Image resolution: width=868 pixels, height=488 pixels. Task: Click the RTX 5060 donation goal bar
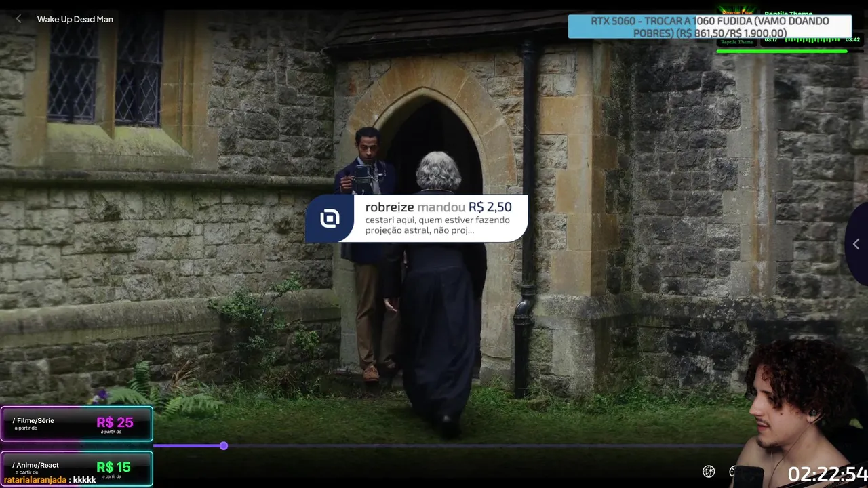pyautogui.click(x=710, y=26)
